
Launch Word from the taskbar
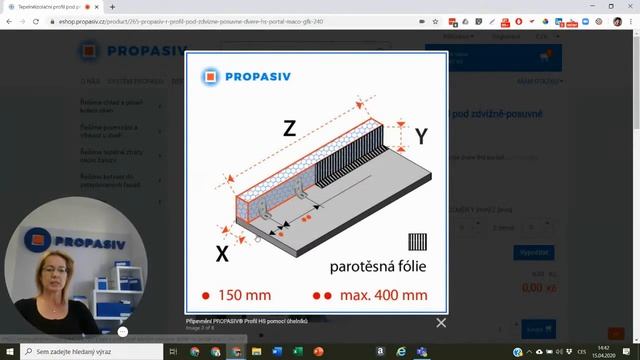[x=277, y=351]
